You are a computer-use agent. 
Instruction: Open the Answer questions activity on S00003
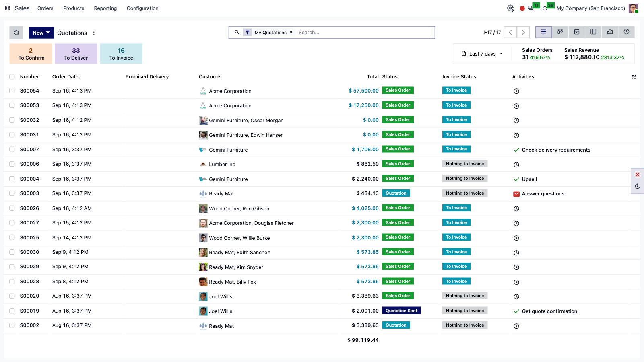[x=539, y=194]
